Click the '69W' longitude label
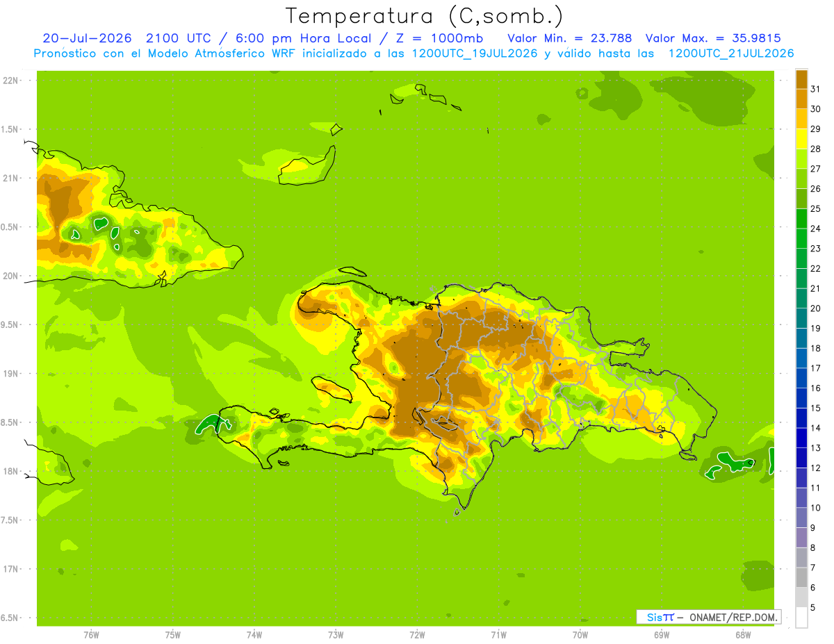834x644 pixels. [662, 635]
